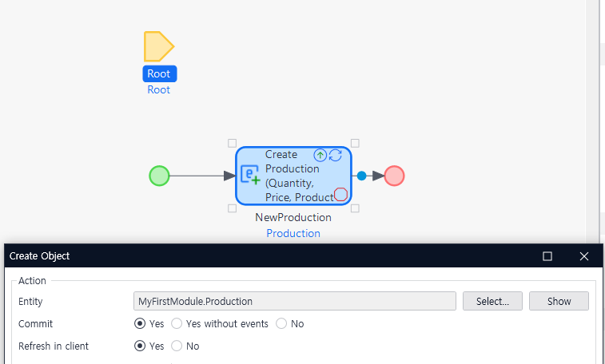Click the refresh in client icon on activity
The height and width of the screenshot is (364, 605).
(x=336, y=156)
